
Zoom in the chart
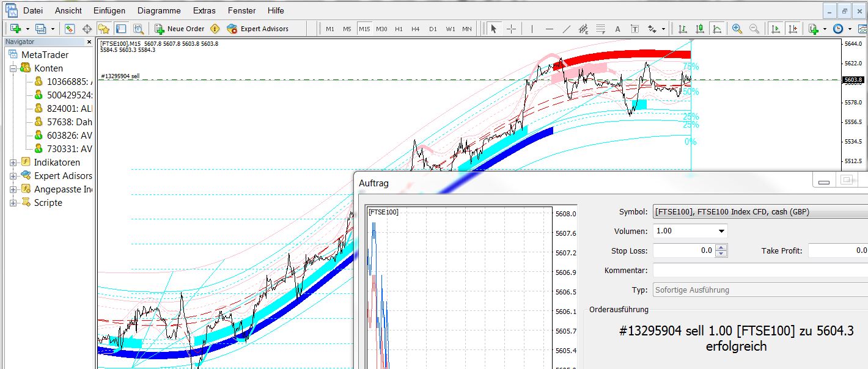[x=737, y=29]
